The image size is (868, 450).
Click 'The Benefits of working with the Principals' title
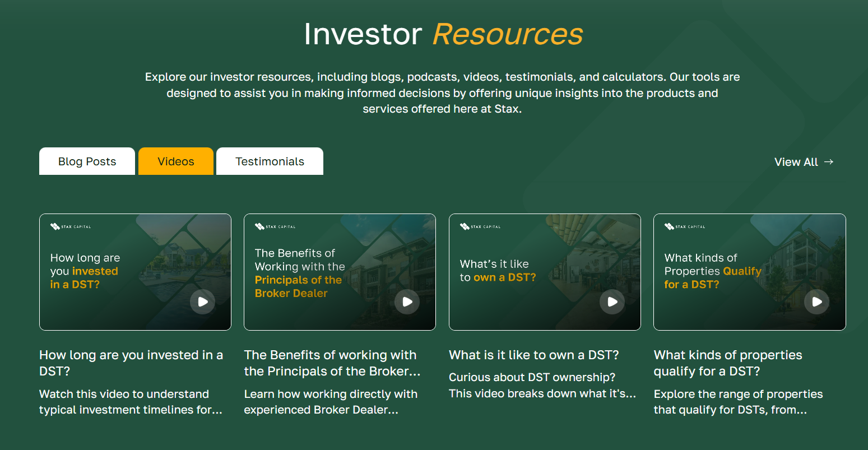[332, 363]
